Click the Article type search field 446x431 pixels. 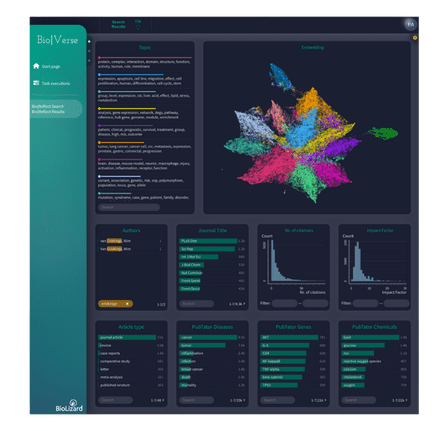point(115,400)
